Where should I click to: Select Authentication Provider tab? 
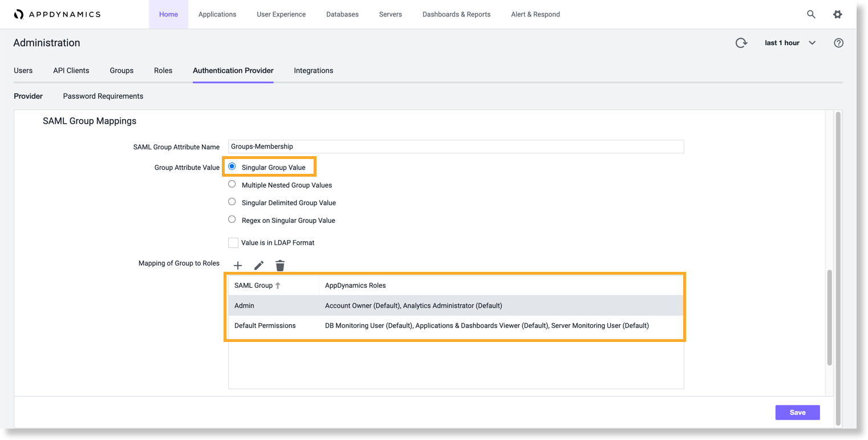pyautogui.click(x=233, y=71)
